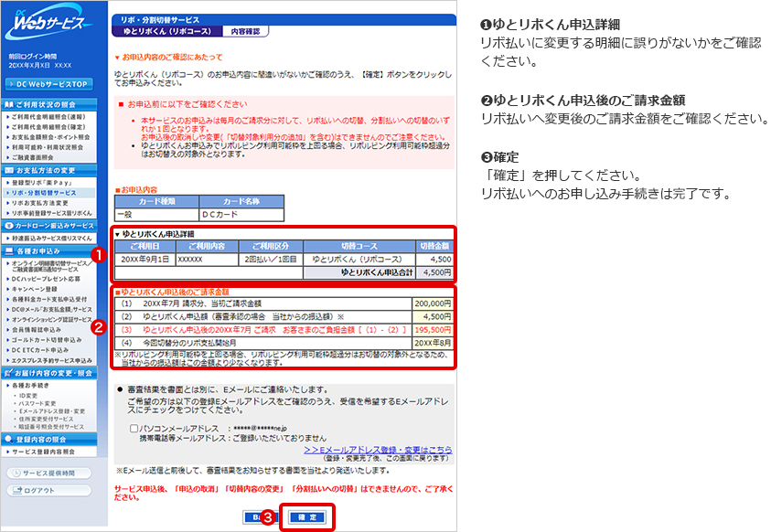The image size is (771, 532).
Task: Click the card icon beside お支払方法の変更
Action: tap(8, 171)
